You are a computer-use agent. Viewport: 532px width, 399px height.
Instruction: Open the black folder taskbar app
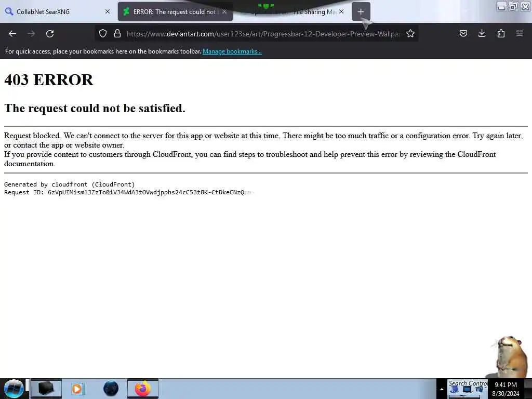click(x=46, y=389)
